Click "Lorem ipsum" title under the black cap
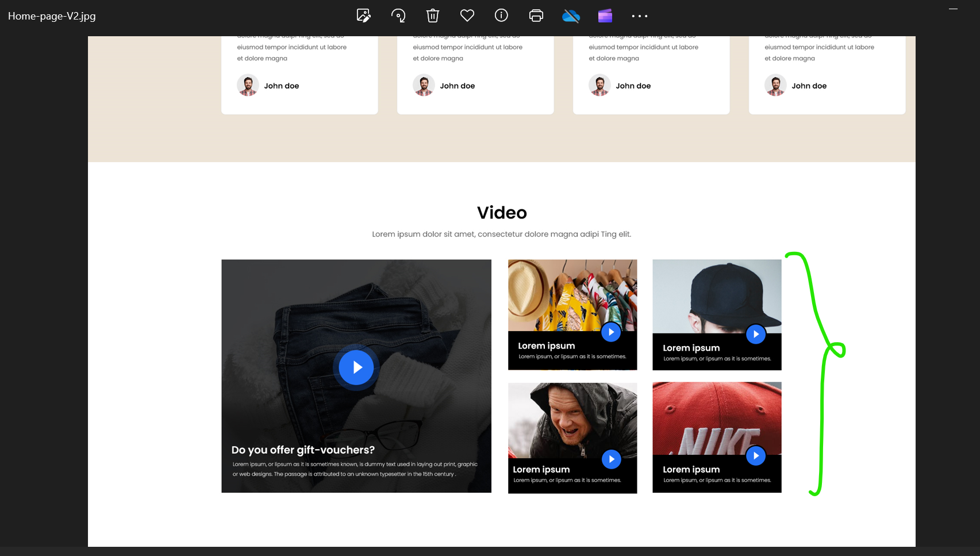 (691, 348)
